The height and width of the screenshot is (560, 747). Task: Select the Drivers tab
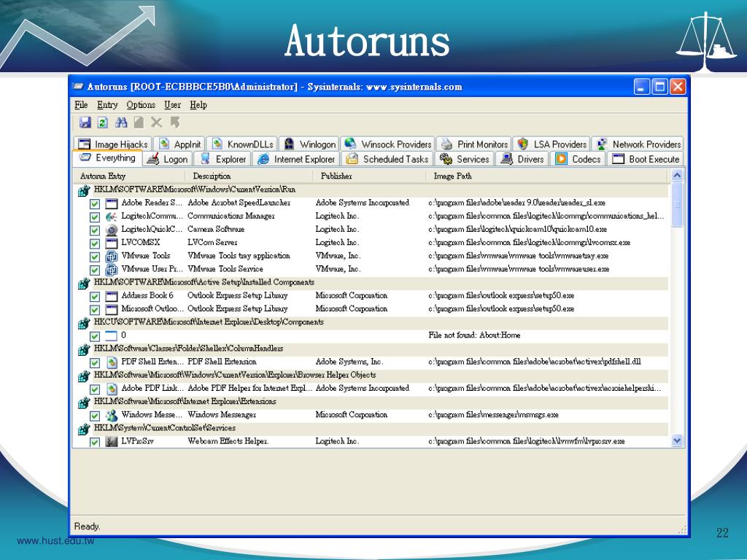(x=522, y=159)
